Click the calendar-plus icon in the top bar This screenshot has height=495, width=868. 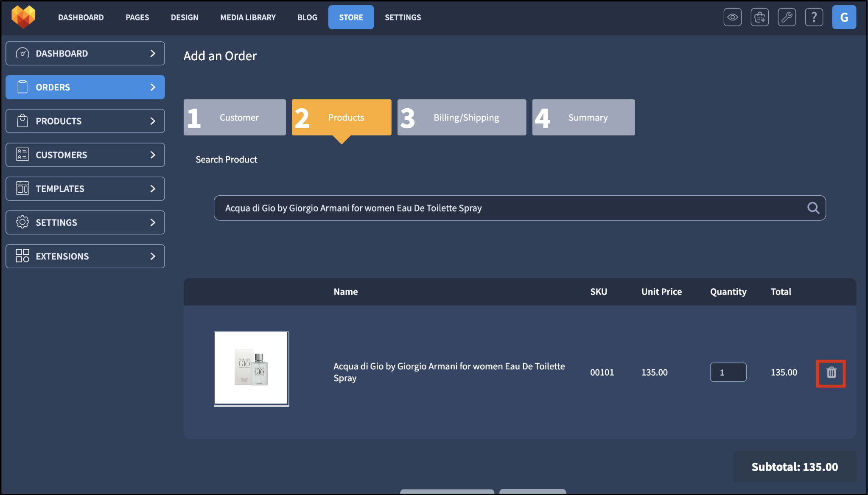[759, 17]
